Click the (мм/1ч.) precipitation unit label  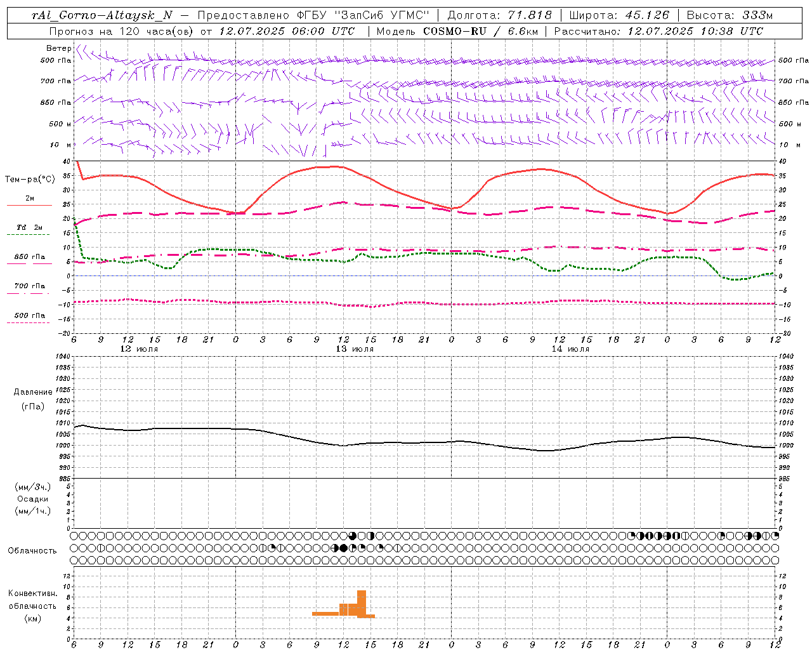click(33, 511)
